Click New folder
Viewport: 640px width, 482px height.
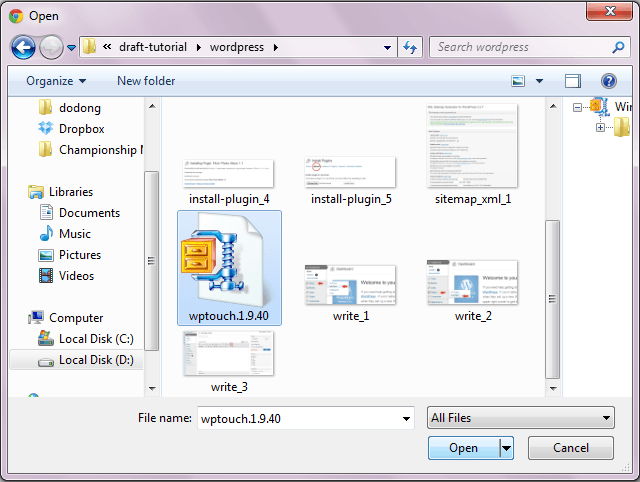click(x=146, y=81)
